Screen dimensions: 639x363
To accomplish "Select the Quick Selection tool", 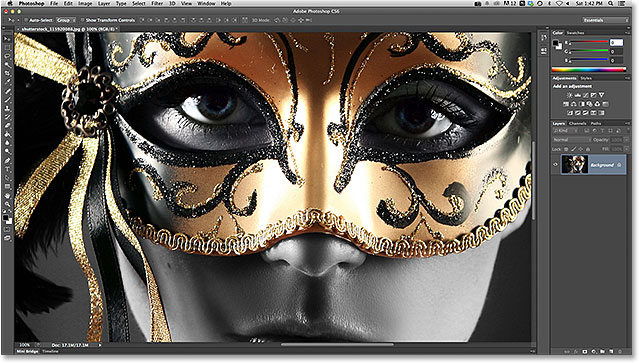I will [7, 64].
